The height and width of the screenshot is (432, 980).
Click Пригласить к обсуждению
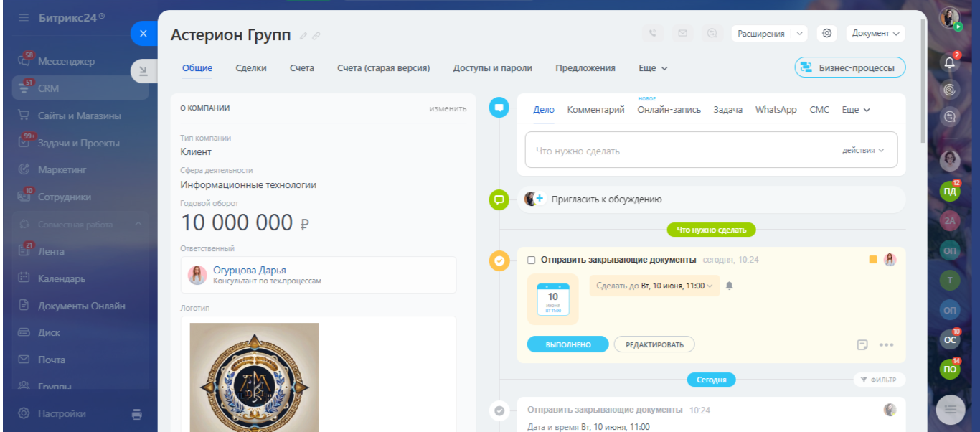pyautogui.click(x=607, y=199)
